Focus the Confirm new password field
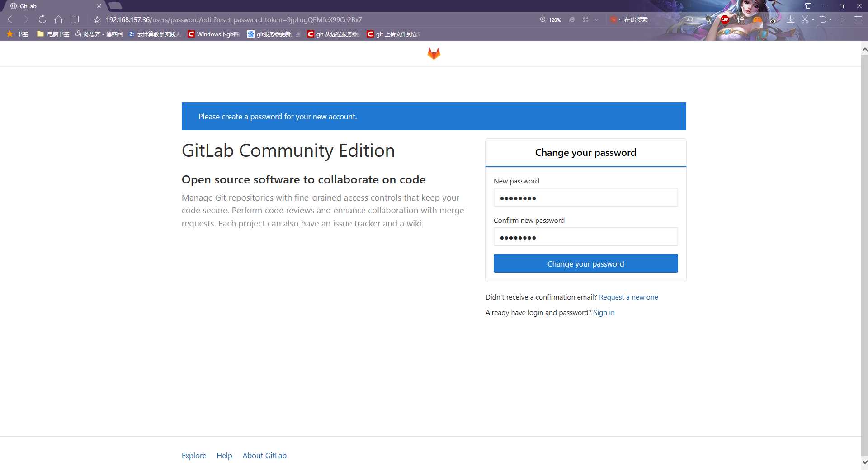868x470 pixels. [585, 237]
